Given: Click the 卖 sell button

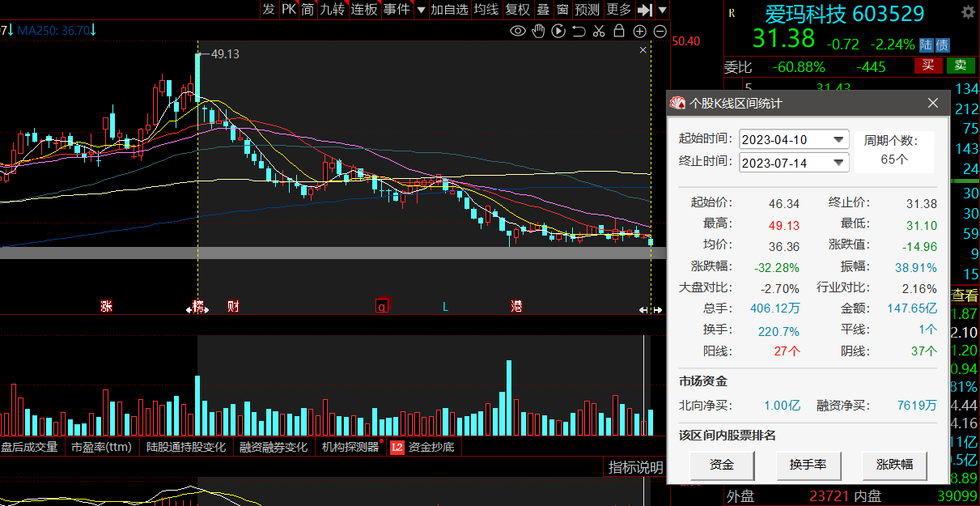Looking at the screenshot, I should point(961,66).
